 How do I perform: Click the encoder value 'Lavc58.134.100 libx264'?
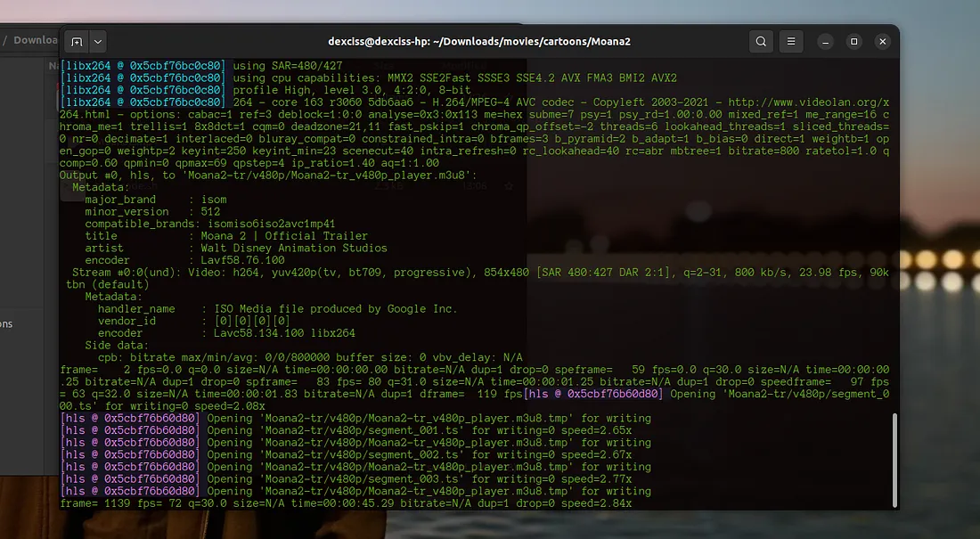(x=284, y=333)
